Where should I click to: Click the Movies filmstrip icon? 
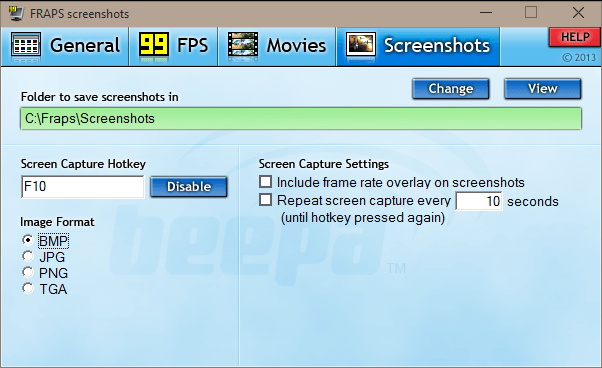point(243,46)
